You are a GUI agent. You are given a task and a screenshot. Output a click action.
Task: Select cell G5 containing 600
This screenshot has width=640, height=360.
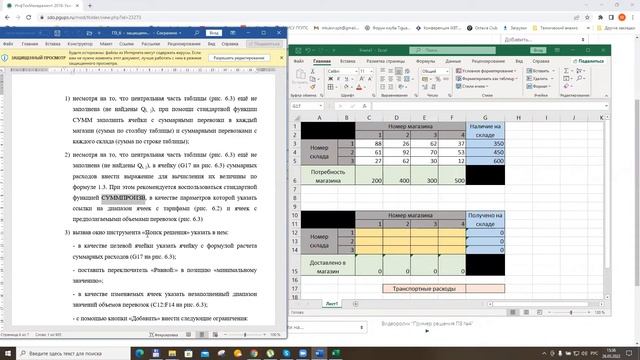[x=485, y=161]
